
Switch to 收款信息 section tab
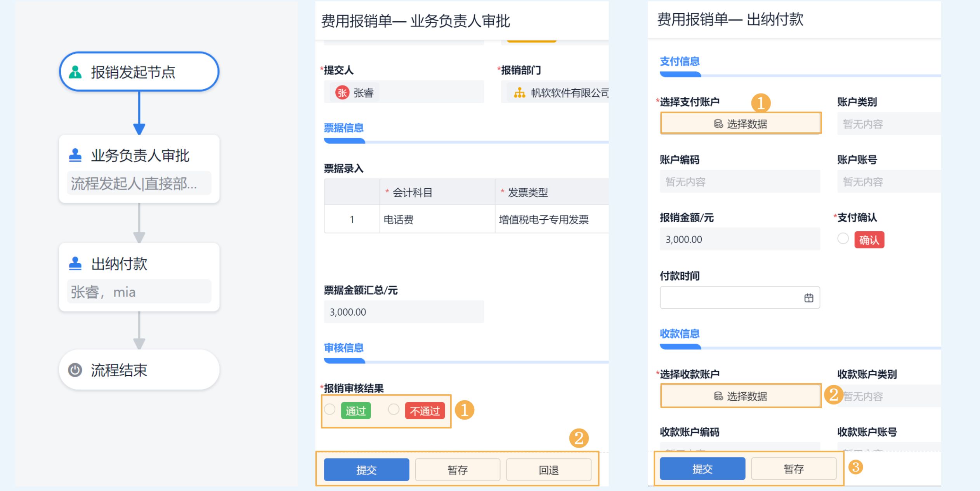[x=680, y=334]
